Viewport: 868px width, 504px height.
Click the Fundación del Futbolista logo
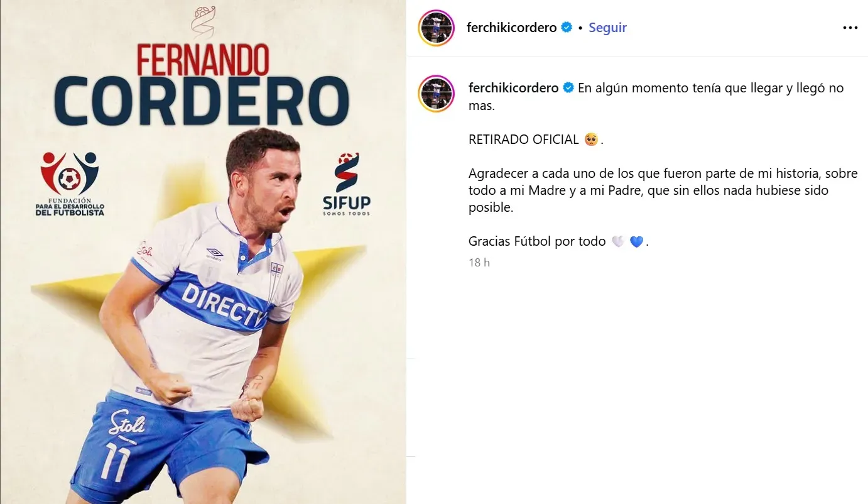coord(70,183)
